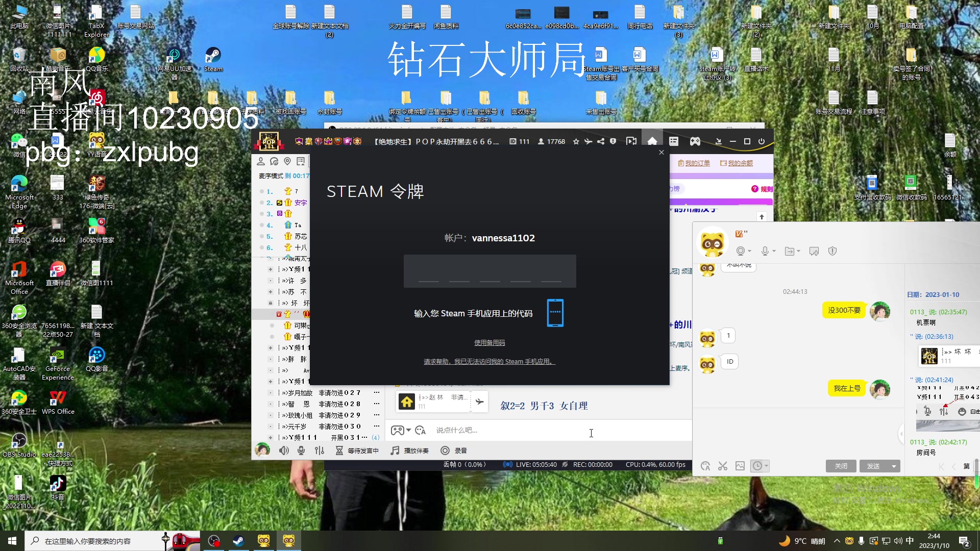Close the Steam Guard dialog
This screenshot has width=980, height=551.
tap(661, 152)
